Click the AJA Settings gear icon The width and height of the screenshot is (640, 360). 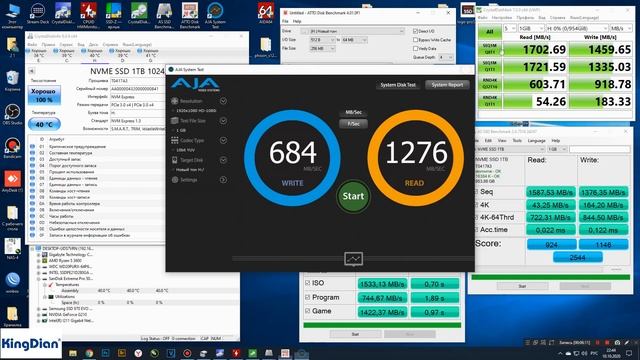coord(175,180)
